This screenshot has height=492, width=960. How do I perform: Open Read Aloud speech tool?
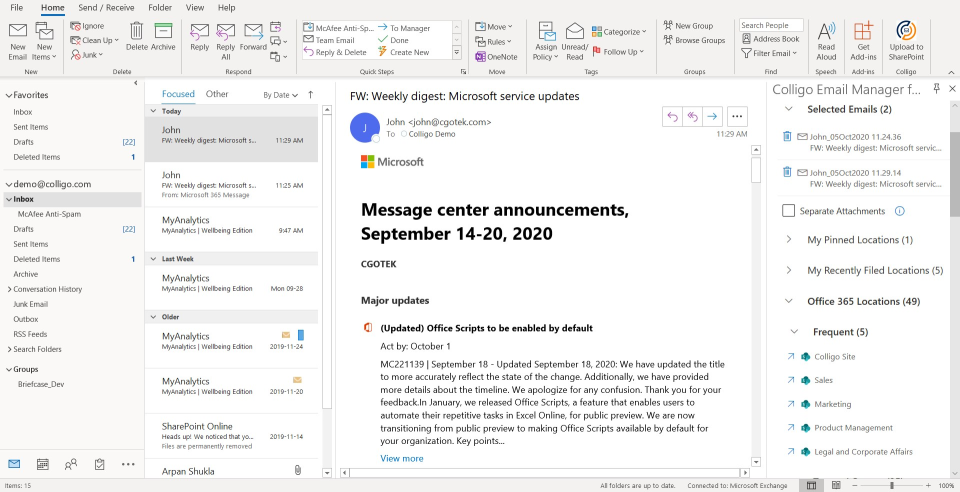pos(826,41)
